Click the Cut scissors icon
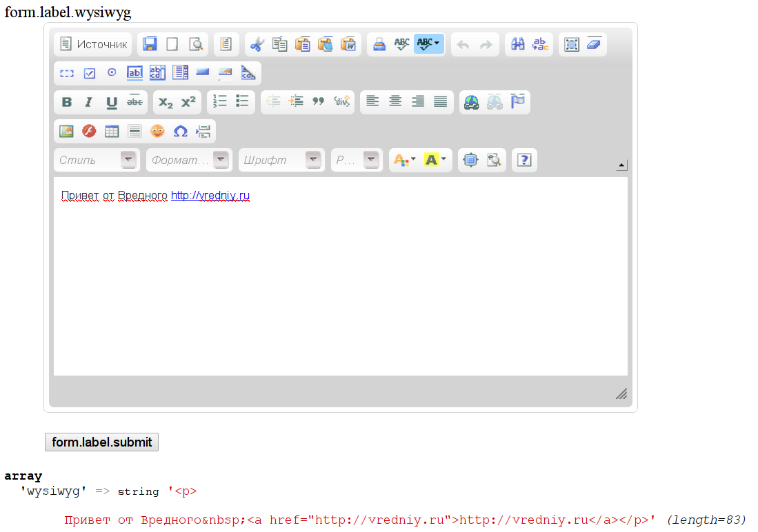Screen dimensions: 758x532 click(x=257, y=45)
